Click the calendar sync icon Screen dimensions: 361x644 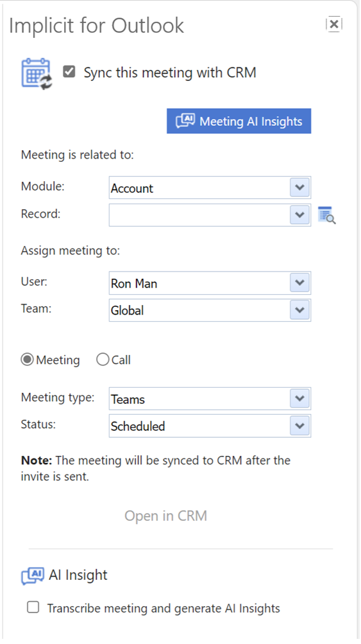[37, 74]
